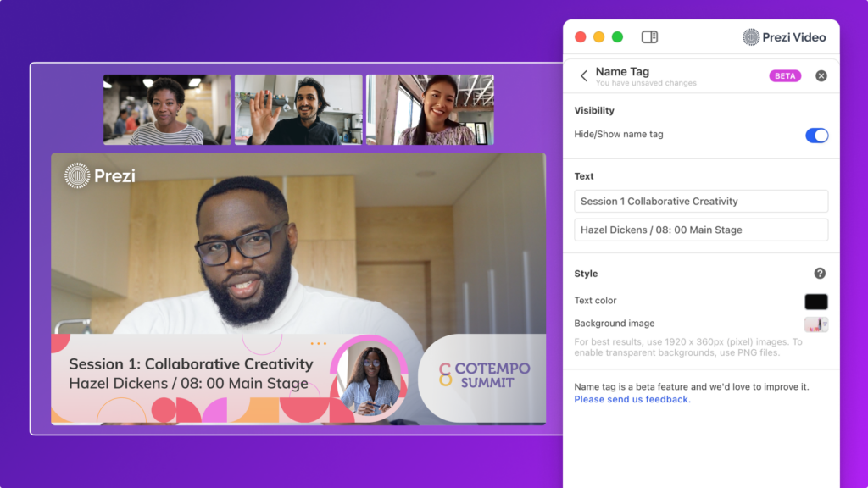Click the yellow minimize window button
Screen dimensions: 868x488
599,37
